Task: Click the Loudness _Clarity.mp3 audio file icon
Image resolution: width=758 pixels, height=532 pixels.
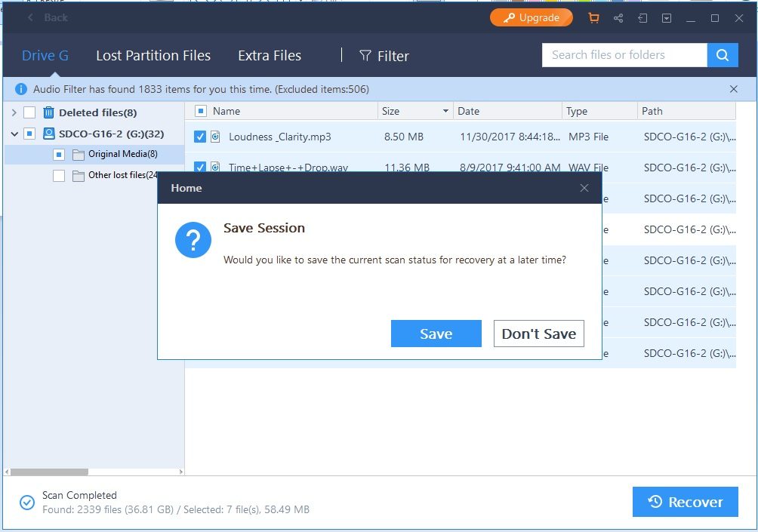Action: (x=216, y=137)
